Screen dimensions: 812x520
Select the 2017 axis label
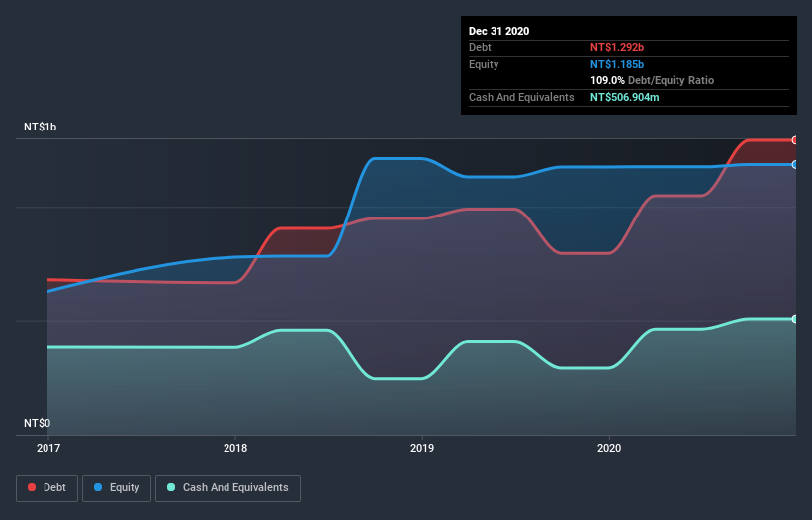(x=48, y=448)
